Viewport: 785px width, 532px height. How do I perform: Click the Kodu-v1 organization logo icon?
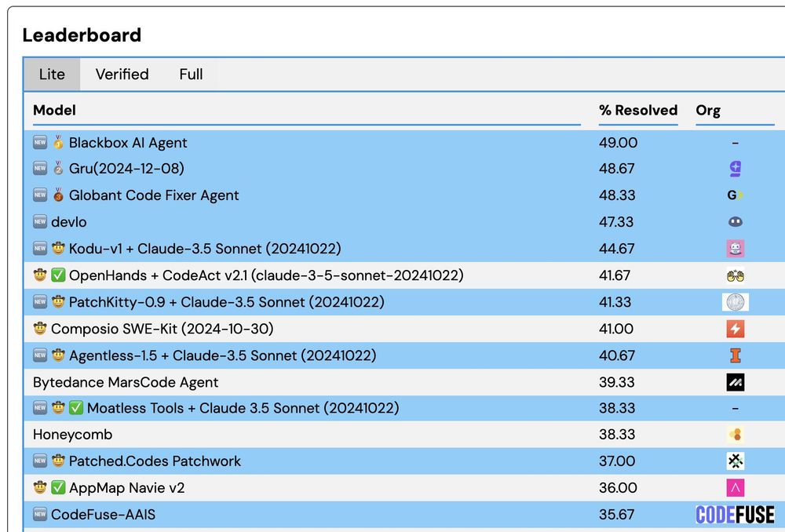(735, 248)
